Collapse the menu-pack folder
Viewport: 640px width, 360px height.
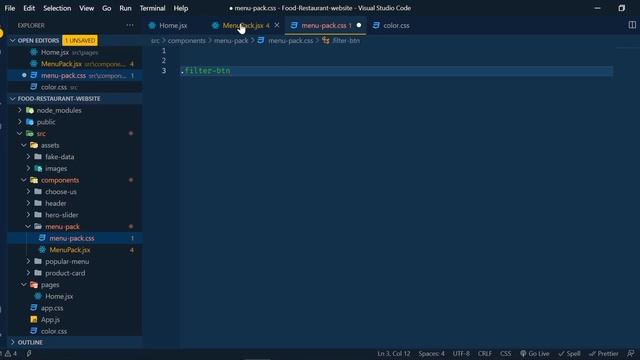click(28, 227)
